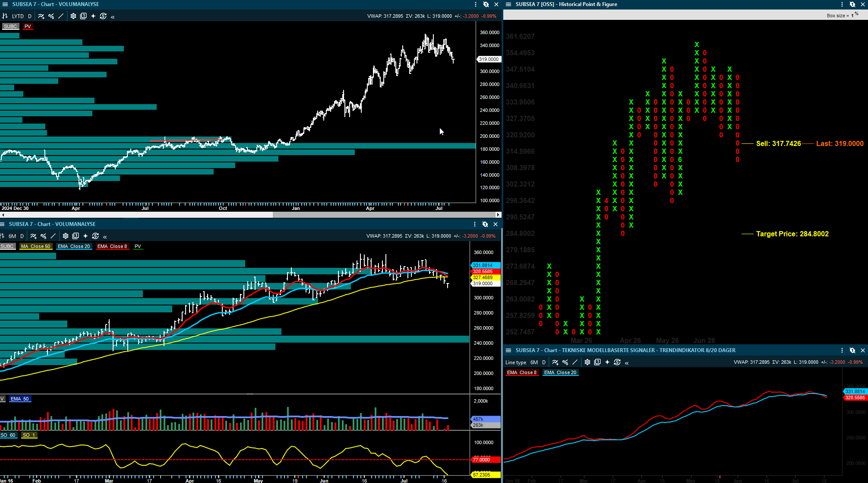This screenshot has width=868, height=483.
Task: Open settings gear in top-left chart toolbar
Action: (x=73, y=16)
